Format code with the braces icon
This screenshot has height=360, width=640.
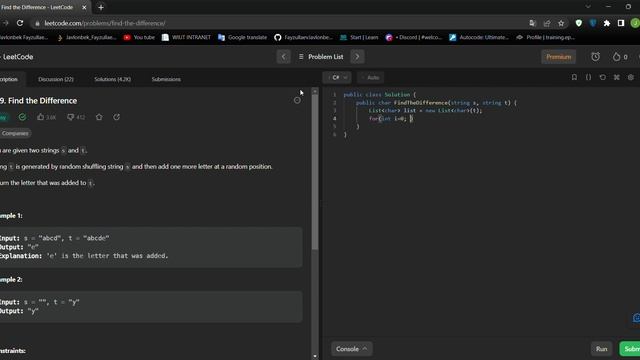click(588, 77)
